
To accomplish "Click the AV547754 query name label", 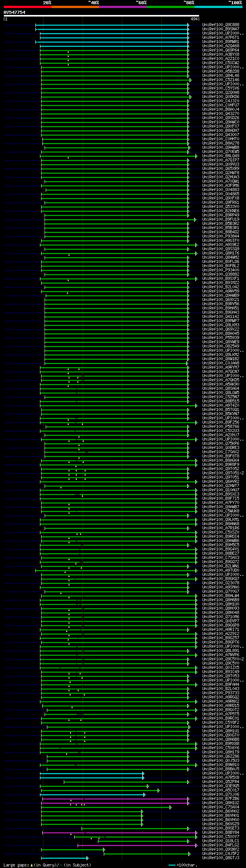I will click(15, 12).
